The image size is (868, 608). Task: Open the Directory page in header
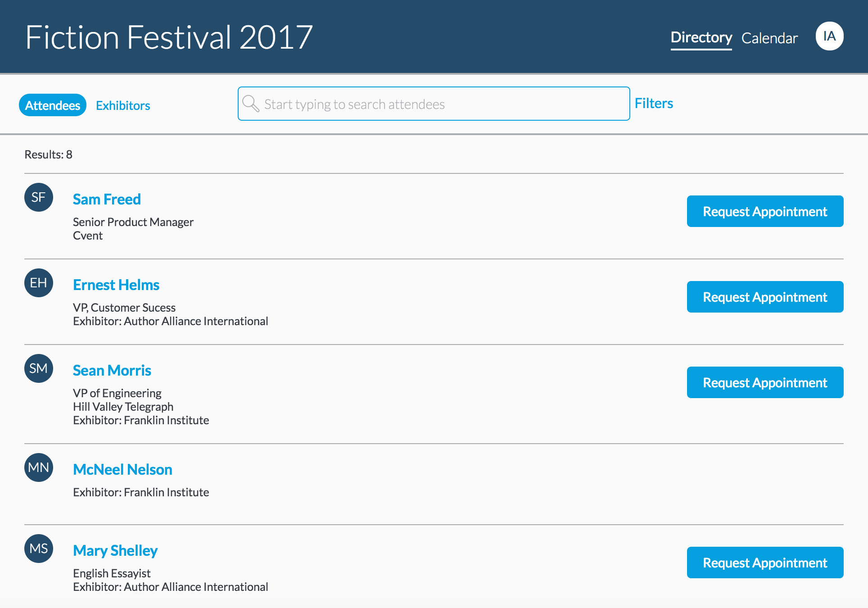pyautogui.click(x=701, y=37)
